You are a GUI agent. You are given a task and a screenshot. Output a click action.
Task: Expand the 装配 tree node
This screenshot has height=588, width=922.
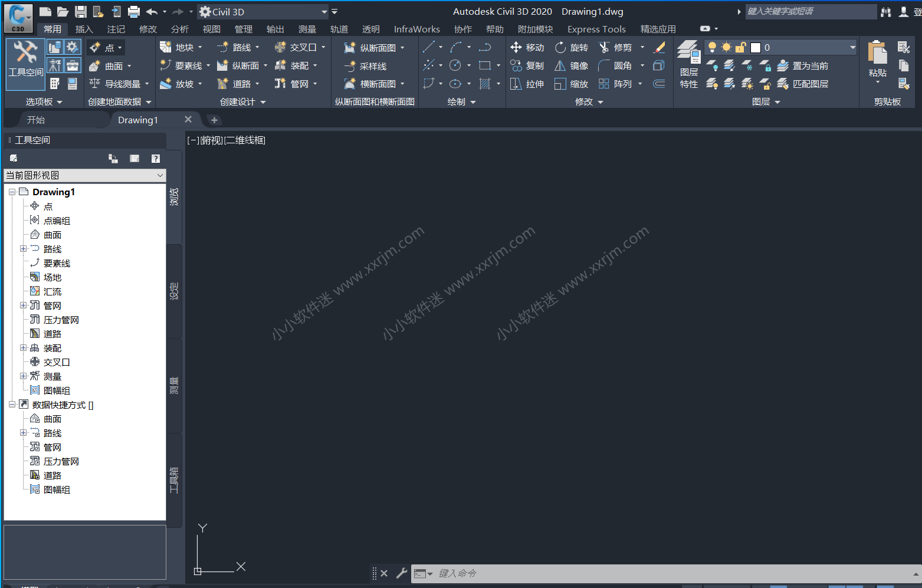coord(23,348)
